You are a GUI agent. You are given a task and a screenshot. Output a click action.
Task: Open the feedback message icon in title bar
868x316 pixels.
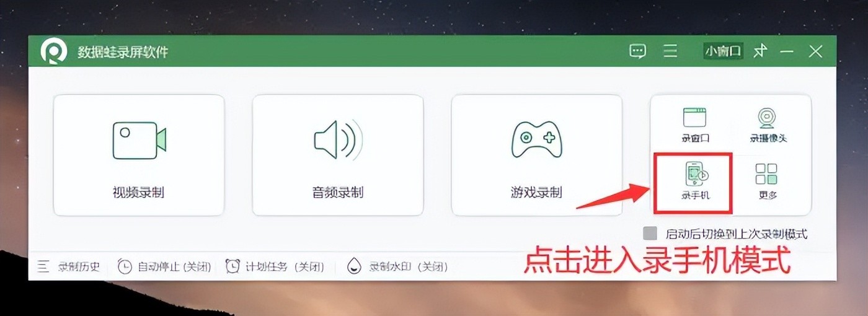click(637, 51)
